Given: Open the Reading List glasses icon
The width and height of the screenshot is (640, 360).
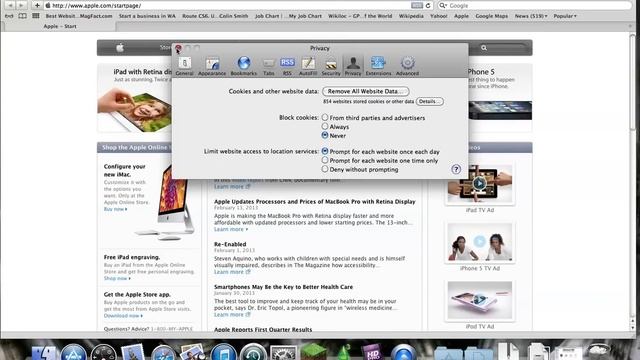Looking at the screenshot, I should [9, 16].
